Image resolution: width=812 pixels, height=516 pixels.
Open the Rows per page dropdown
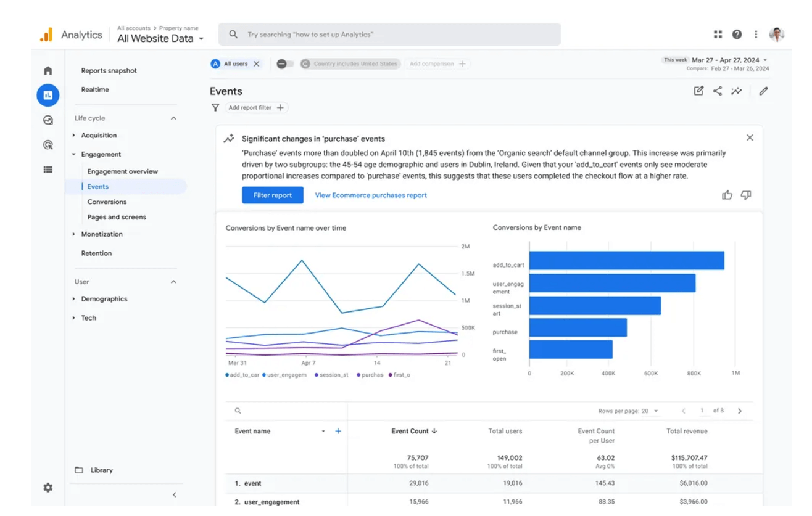(651, 410)
